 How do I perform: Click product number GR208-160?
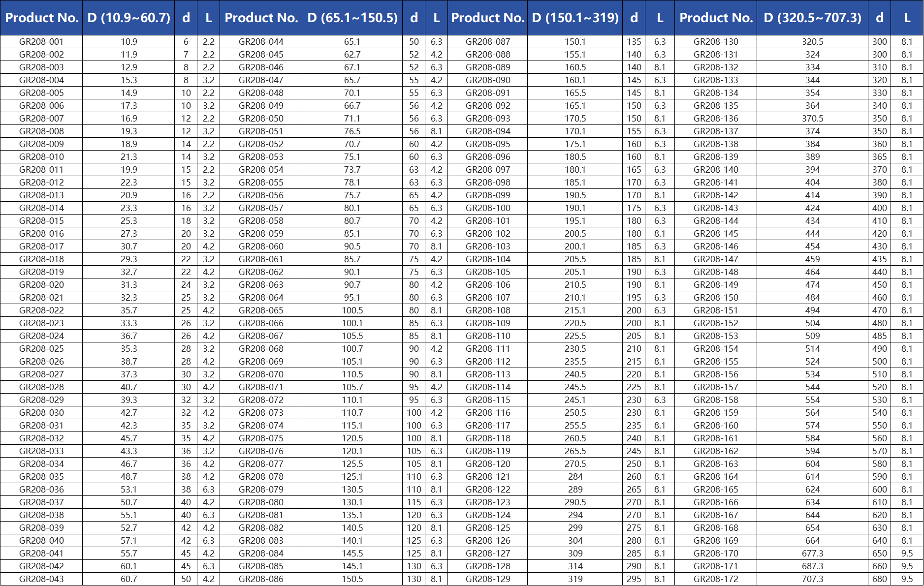tap(716, 426)
